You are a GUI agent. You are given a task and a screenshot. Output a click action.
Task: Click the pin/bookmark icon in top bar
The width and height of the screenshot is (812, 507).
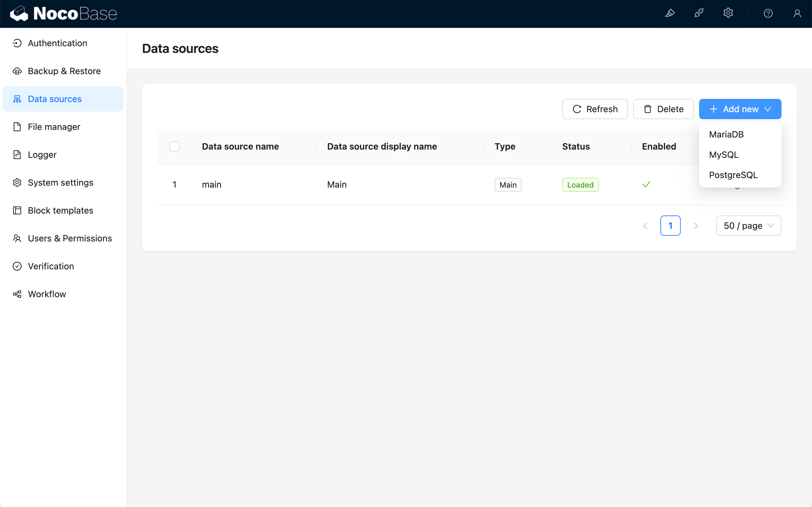[x=670, y=13]
